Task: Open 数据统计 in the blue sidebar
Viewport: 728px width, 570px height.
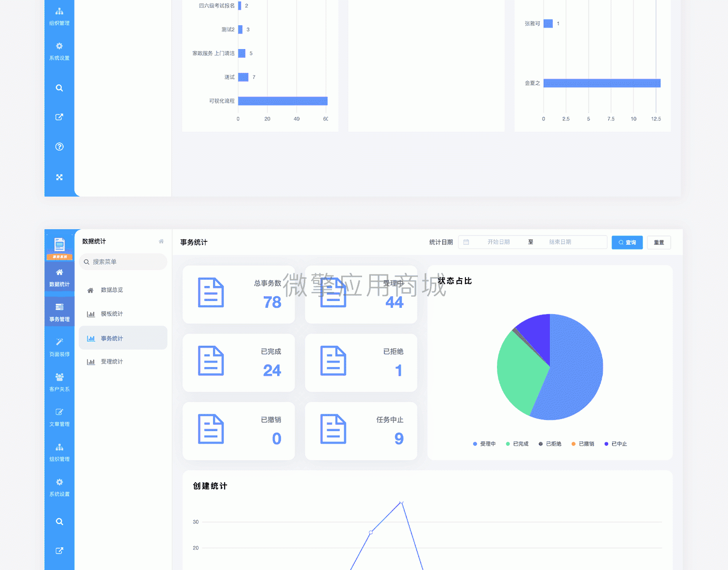Action: (x=59, y=278)
